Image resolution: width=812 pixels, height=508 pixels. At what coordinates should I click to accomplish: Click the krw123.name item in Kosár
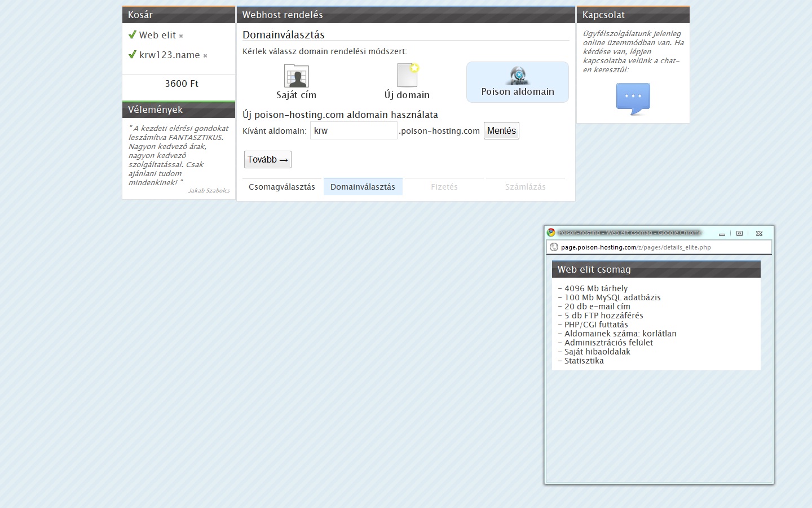coord(169,55)
